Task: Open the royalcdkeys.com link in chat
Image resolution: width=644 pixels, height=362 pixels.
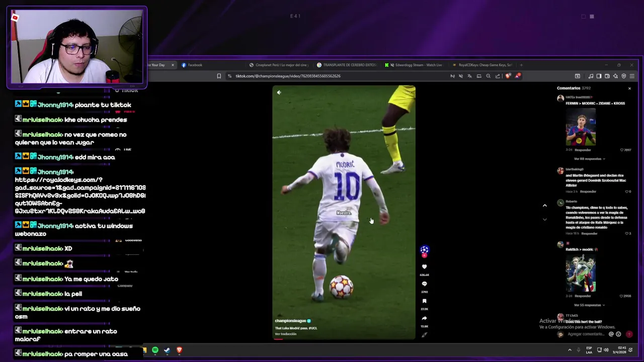Action: (x=80, y=195)
